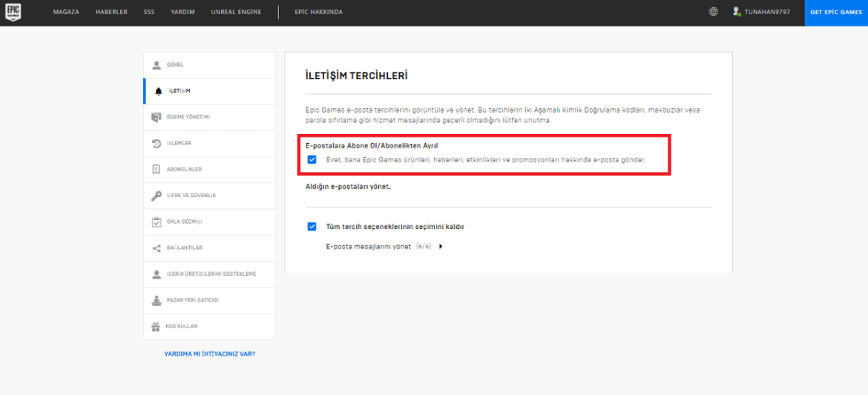Click the Epic Games logo icon

tap(13, 12)
